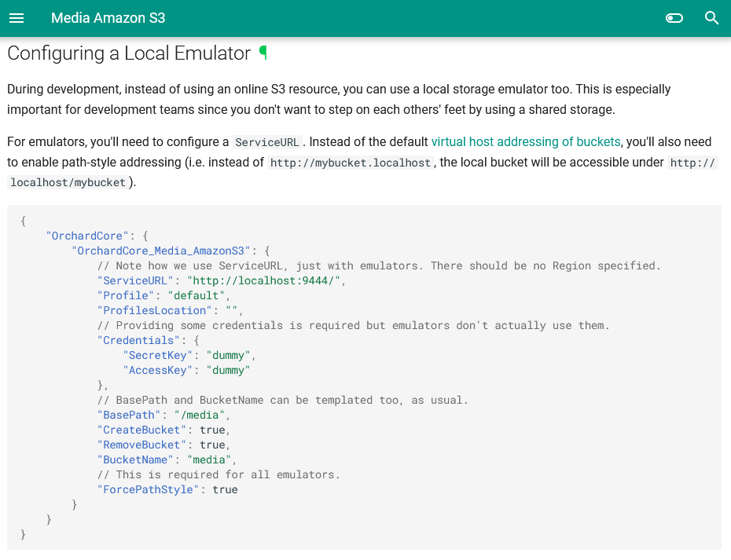Image resolution: width=731 pixels, height=560 pixels.
Task: Open the search icon in header
Action: coord(711,18)
